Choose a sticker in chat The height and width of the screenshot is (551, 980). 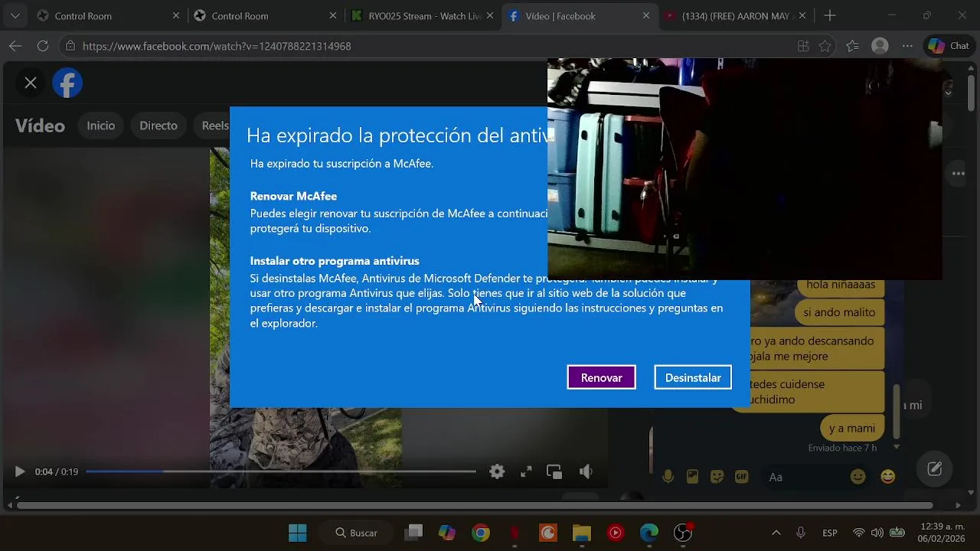tap(717, 477)
